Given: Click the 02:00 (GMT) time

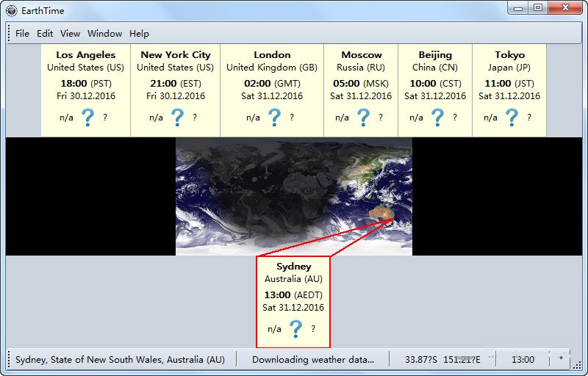Looking at the screenshot, I should click(x=272, y=83).
